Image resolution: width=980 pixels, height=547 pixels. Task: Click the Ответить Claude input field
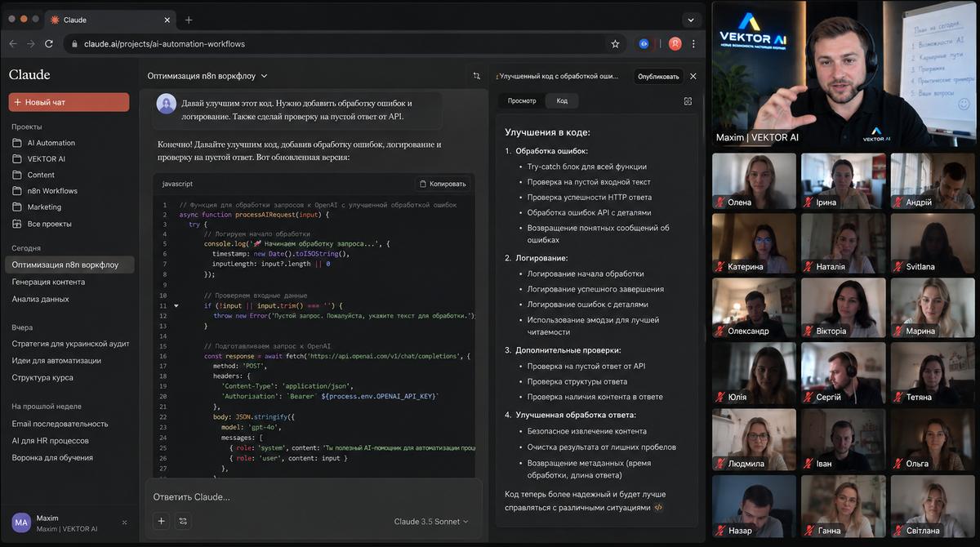pyautogui.click(x=313, y=496)
